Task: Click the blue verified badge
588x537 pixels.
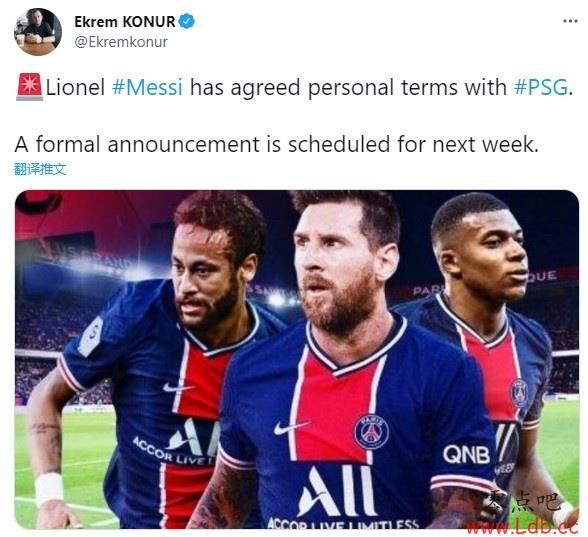Action: (x=186, y=21)
